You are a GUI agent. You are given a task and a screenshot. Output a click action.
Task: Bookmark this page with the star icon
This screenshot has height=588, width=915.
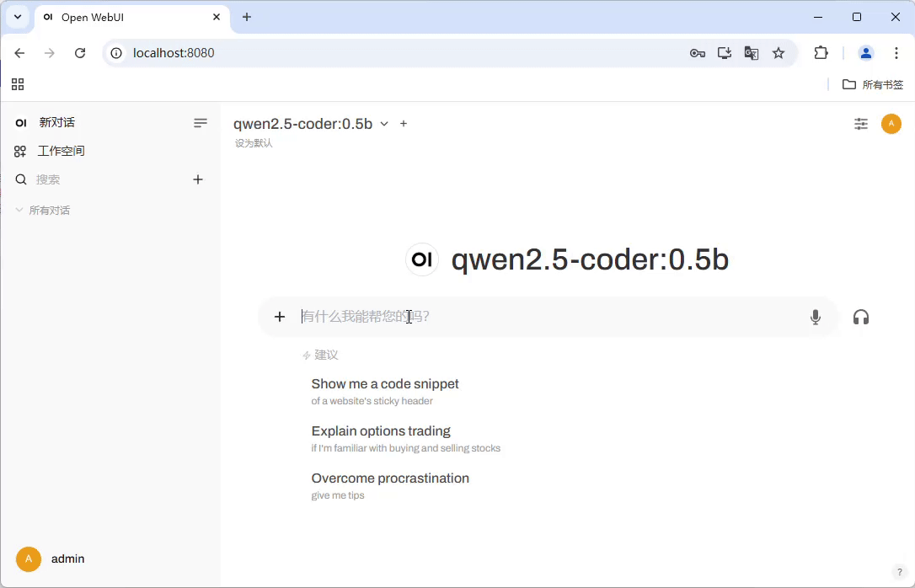pos(779,53)
